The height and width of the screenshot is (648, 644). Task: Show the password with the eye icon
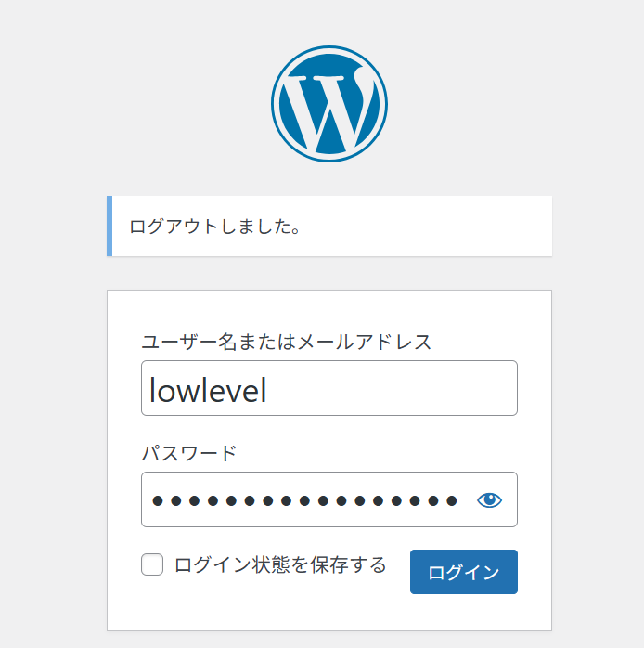tap(489, 500)
